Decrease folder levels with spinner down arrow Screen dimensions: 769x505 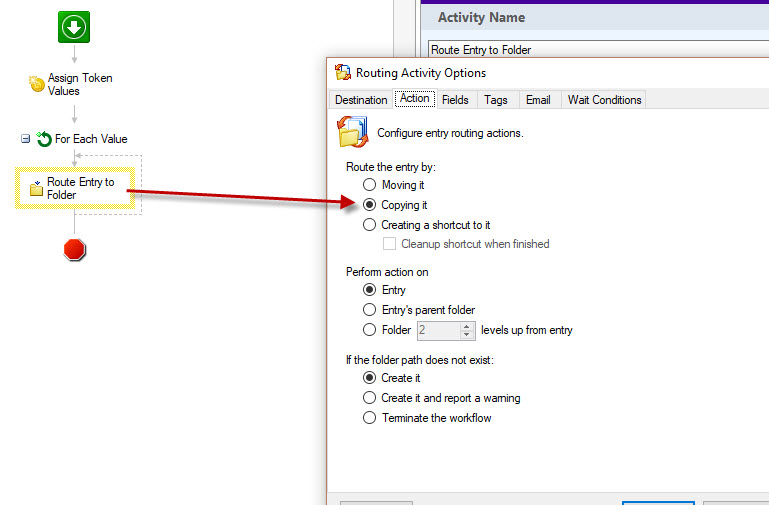pos(467,334)
